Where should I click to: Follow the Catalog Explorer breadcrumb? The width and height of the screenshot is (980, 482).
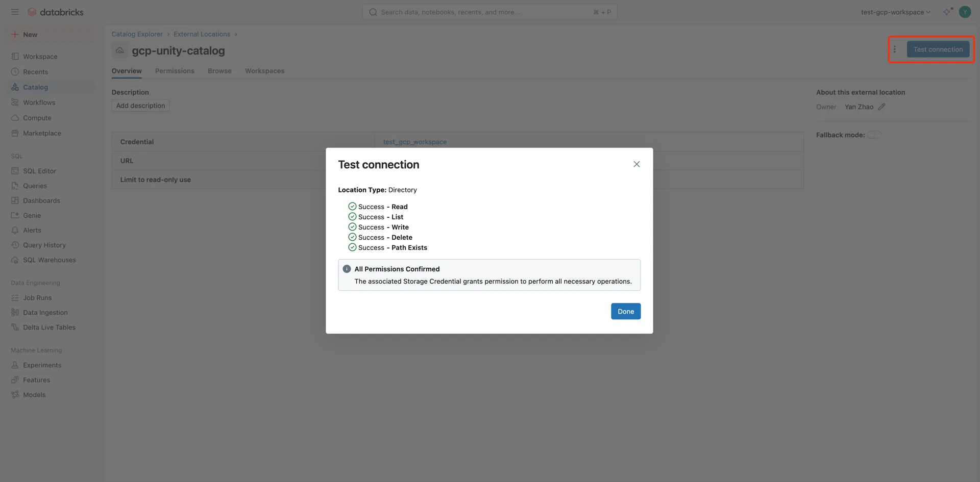(137, 34)
